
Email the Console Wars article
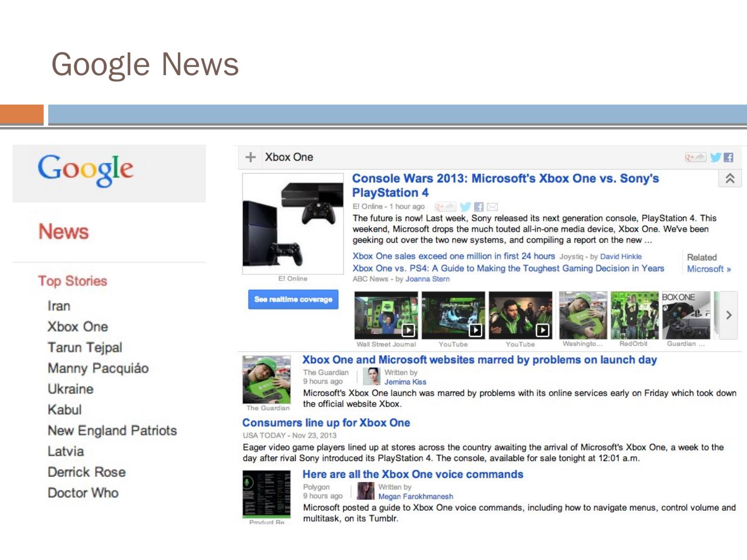(492, 207)
